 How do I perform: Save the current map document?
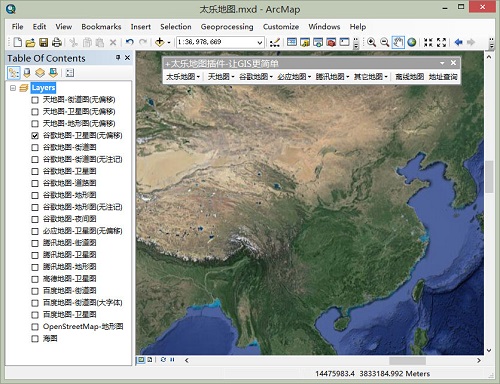(x=44, y=42)
